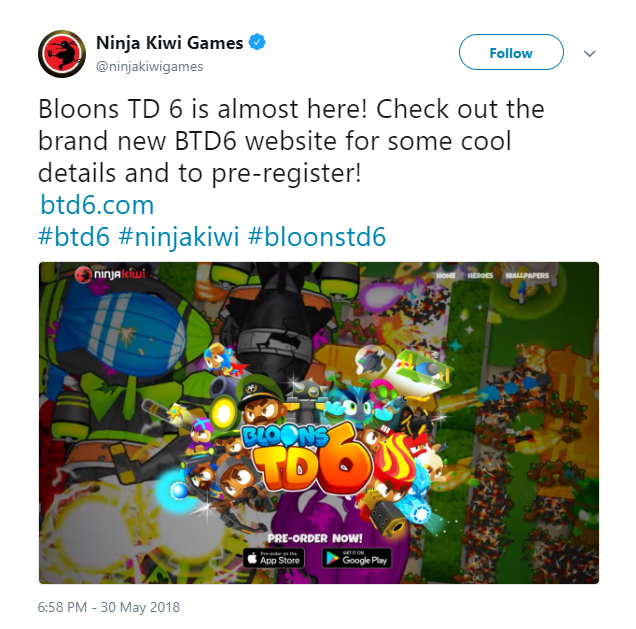Select the WALLPAPERS tab in website preview

(527, 275)
